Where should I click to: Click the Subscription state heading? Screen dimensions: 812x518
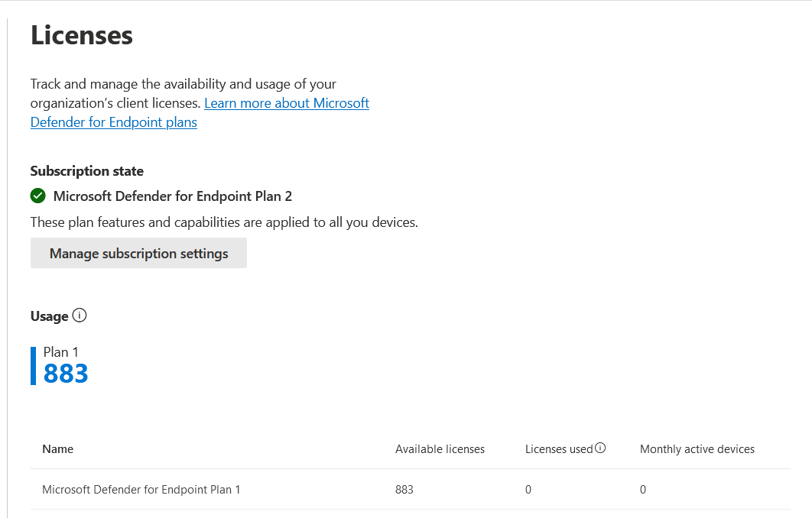pyautogui.click(x=87, y=171)
